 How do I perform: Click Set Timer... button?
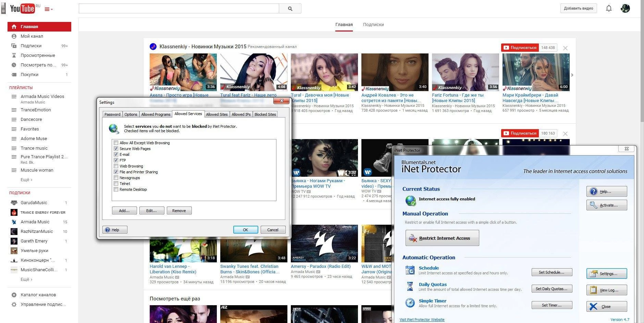click(x=552, y=305)
